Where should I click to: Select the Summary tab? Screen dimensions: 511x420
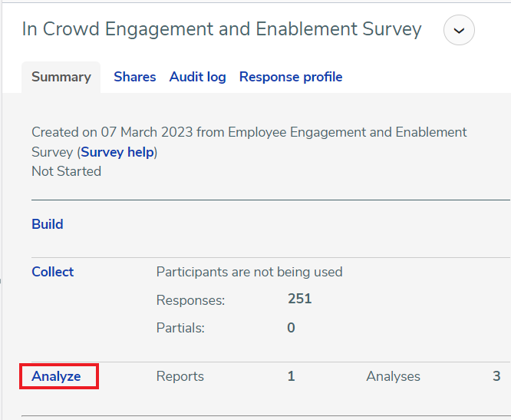tap(61, 78)
